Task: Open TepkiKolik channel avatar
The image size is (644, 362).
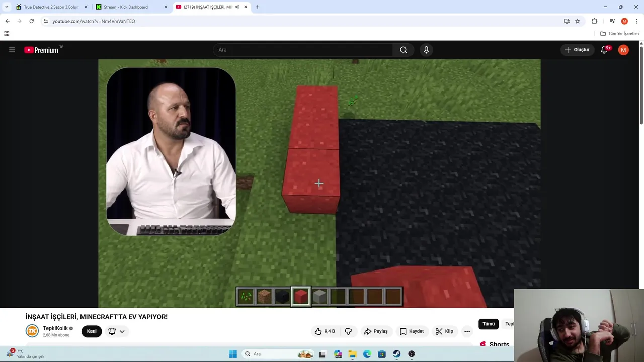Action: tap(32, 331)
